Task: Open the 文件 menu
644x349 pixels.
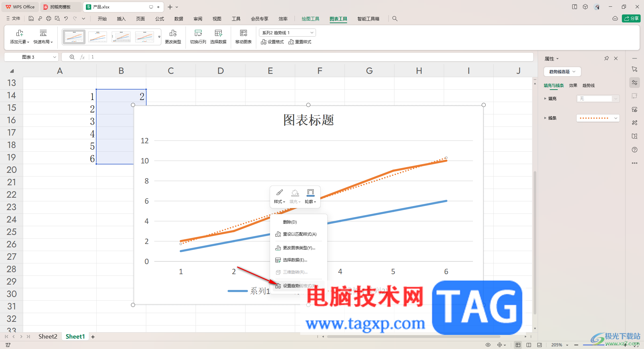Action: [13, 19]
